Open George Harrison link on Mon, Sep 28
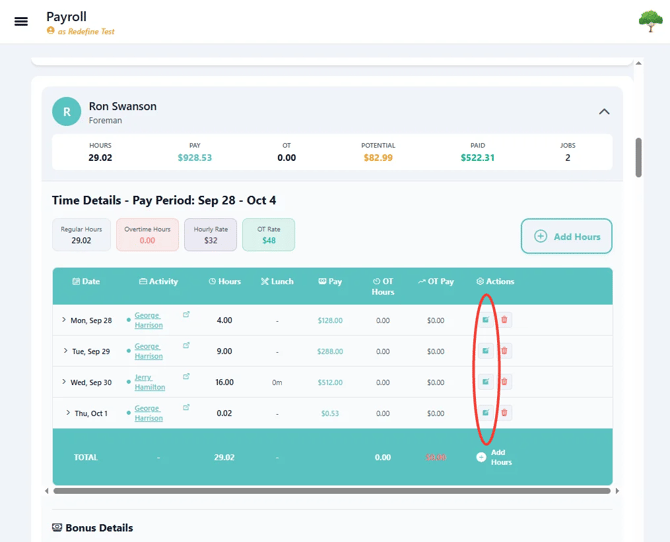670x542 pixels. 148,320
